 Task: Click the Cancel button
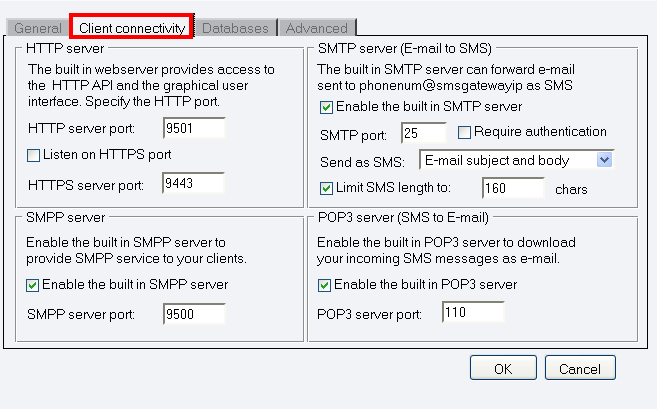pos(580,369)
